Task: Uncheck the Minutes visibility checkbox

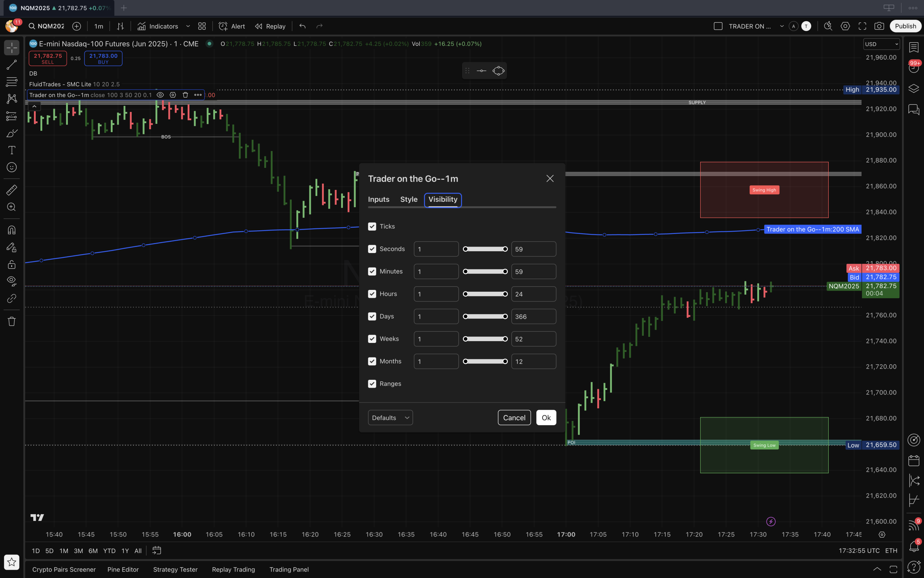Action: point(372,271)
